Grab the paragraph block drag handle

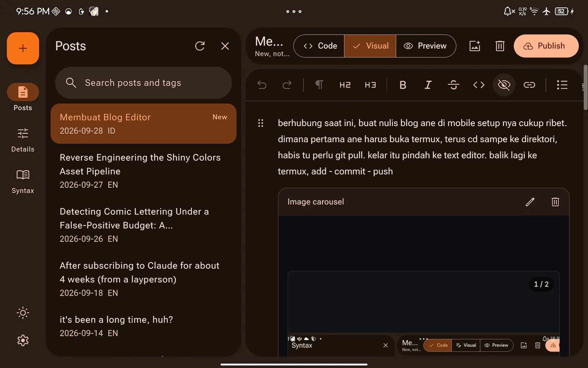tap(261, 123)
